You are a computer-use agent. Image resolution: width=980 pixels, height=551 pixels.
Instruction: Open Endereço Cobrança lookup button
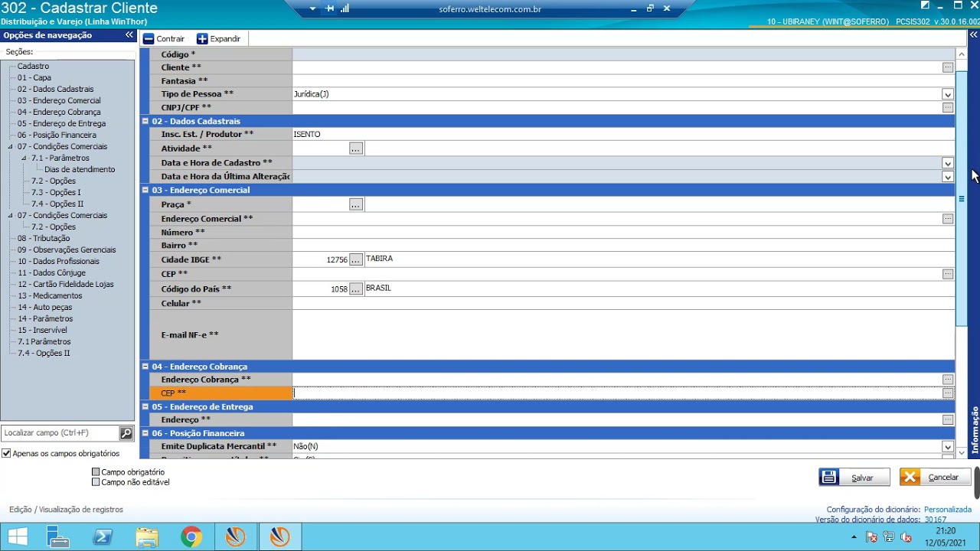[948, 380]
